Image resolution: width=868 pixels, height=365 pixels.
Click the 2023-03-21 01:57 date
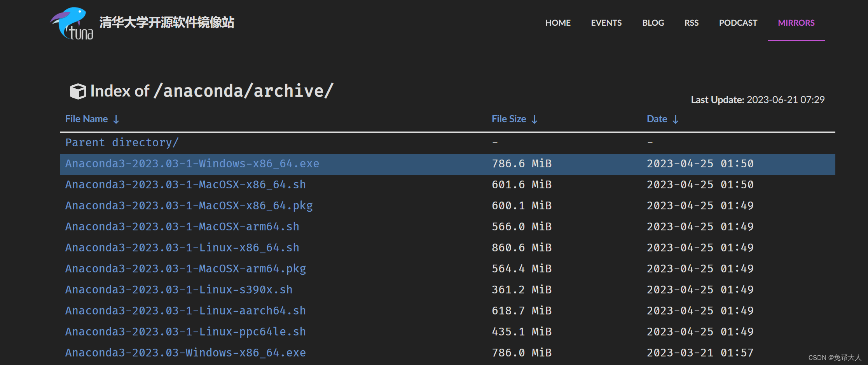pos(700,353)
